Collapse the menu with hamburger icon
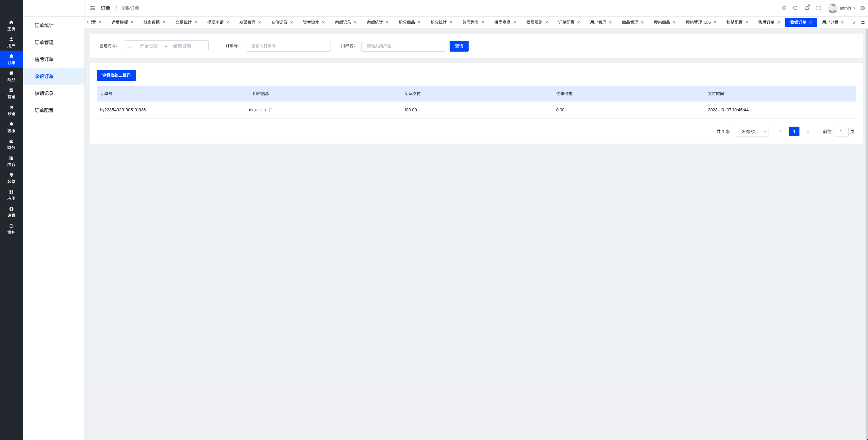 93,8
